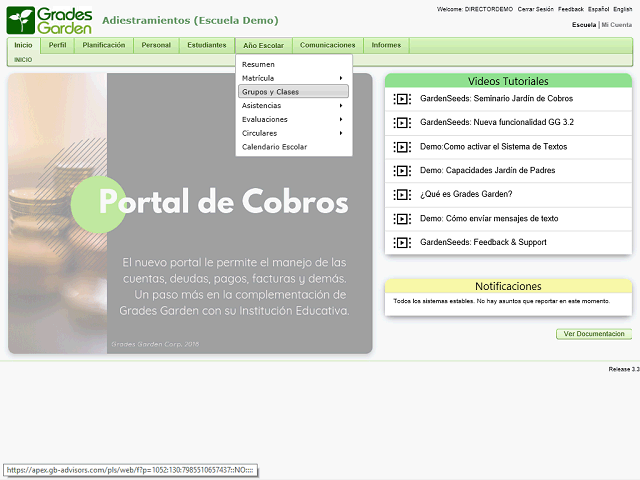The image size is (640, 480).
Task: Choose Resumen from the dropdown menu
Action: pyautogui.click(x=293, y=64)
